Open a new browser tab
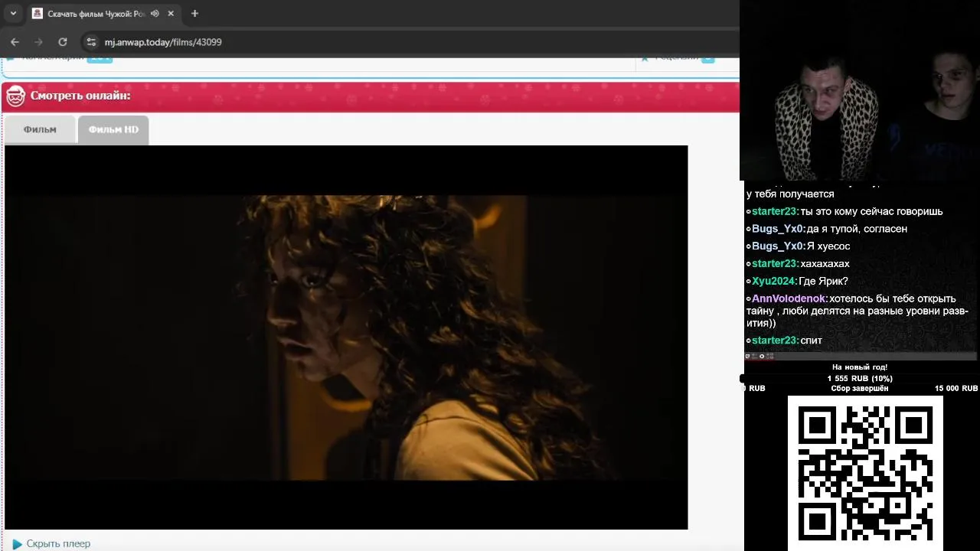980x551 pixels. point(194,14)
